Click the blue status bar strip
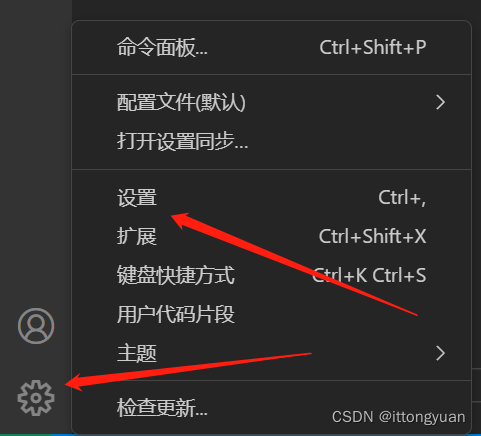The image size is (481, 436). tap(266, 435)
